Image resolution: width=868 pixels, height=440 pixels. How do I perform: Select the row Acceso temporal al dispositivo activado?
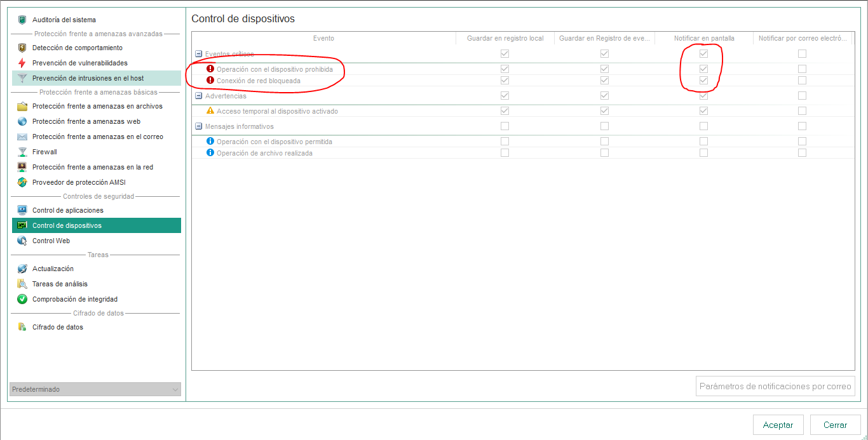pyautogui.click(x=523, y=111)
